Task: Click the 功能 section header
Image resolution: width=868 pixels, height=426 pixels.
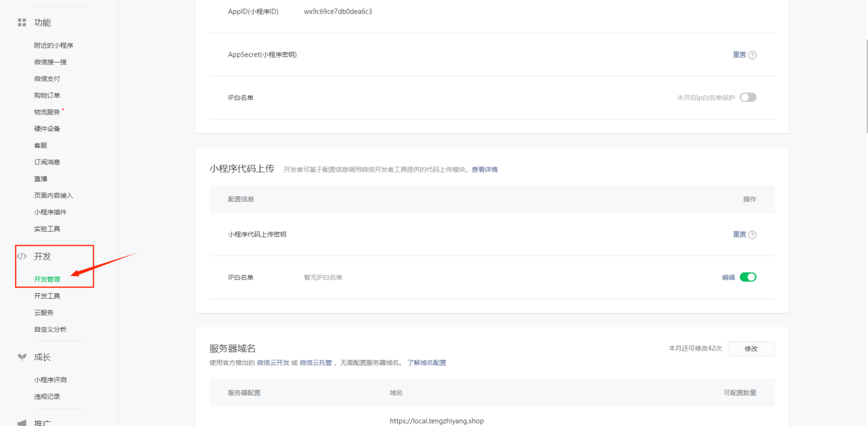Action: pos(42,22)
